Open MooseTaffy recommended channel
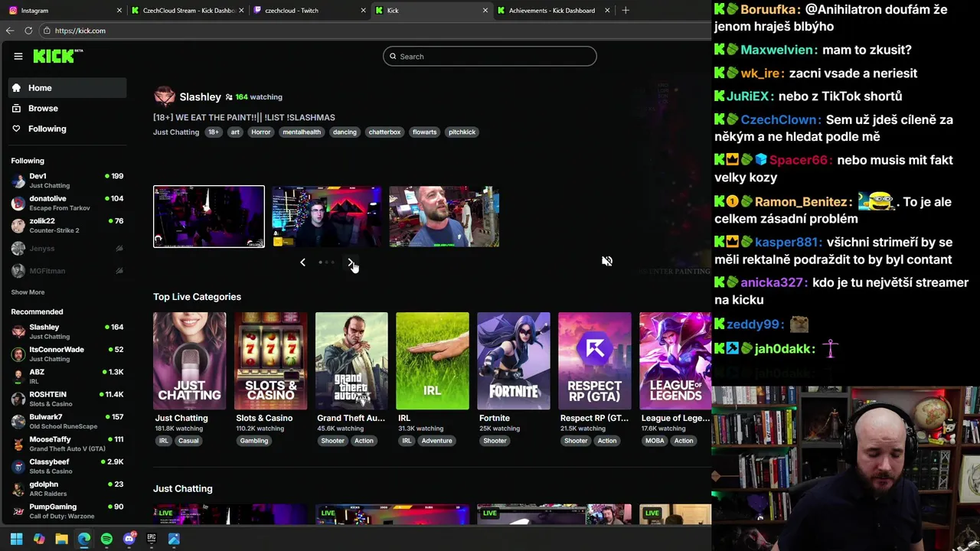The image size is (980, 551). [x=67, y=444]
